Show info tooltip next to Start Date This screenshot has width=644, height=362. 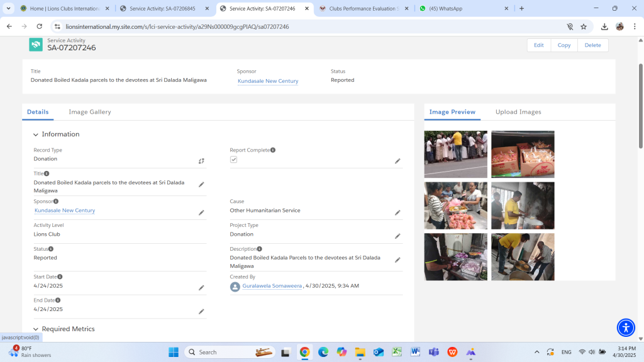[60, 277]
